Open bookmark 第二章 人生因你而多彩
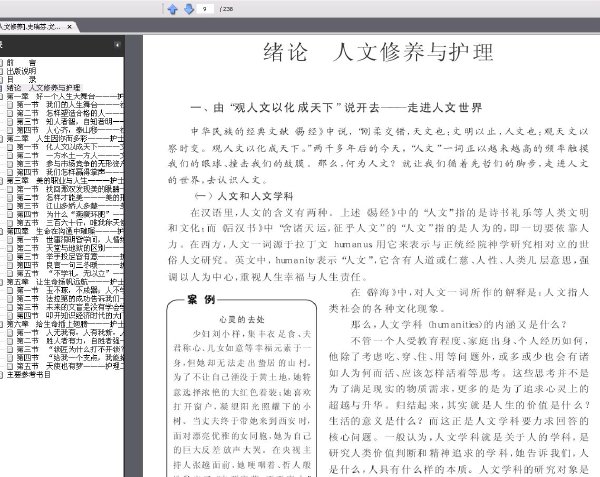This screenshot has height=477, width=600. tap(65, 138)
